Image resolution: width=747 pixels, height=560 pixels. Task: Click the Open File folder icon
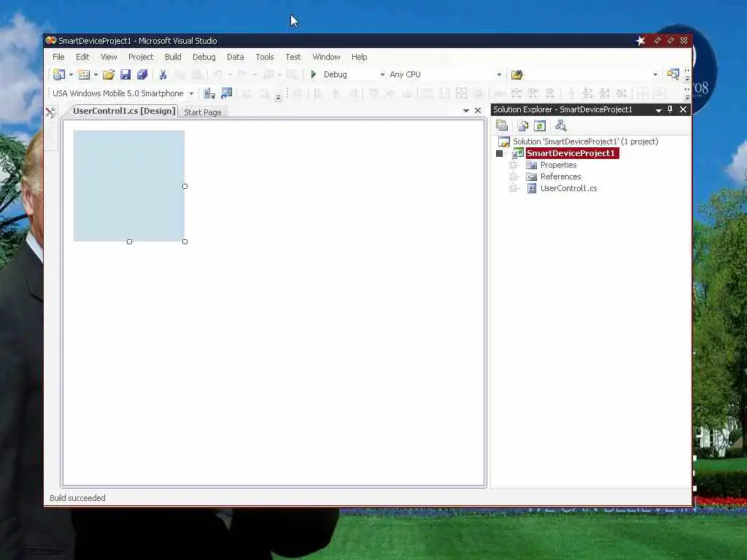coord(109,74)
